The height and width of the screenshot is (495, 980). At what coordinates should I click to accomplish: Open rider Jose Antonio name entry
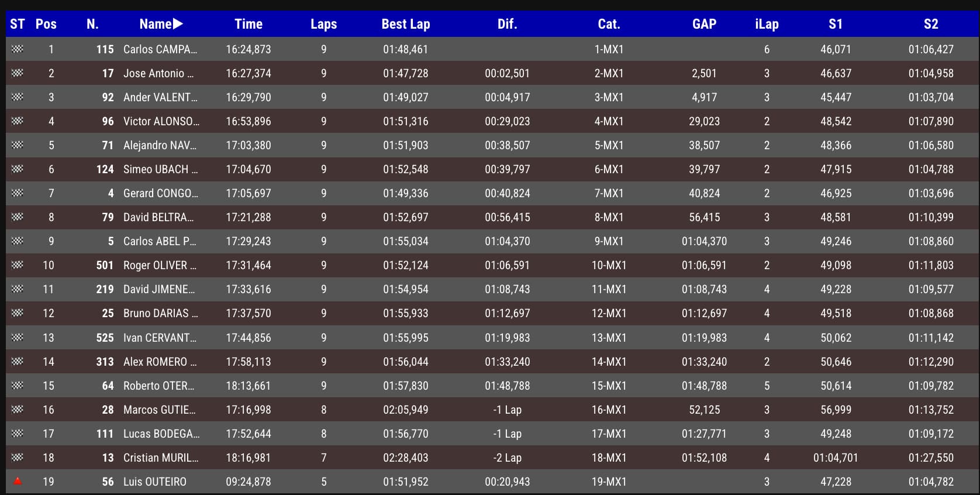point(158,73)
